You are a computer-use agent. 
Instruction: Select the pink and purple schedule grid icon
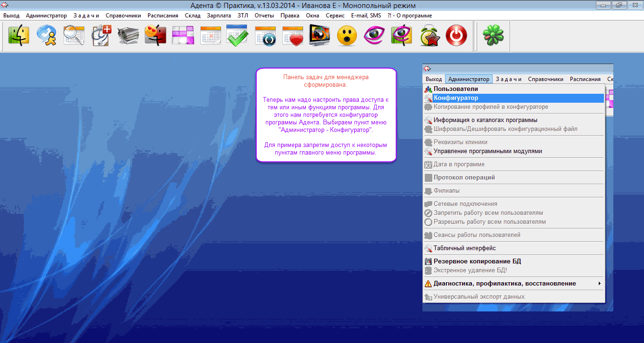click(x=183, y=35)
